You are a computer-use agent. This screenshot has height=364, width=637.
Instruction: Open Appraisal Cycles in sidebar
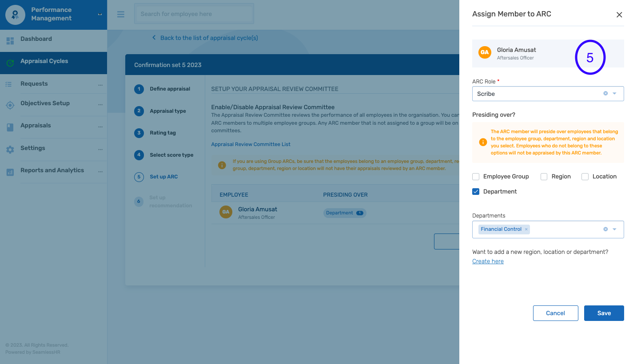(44, 61)
